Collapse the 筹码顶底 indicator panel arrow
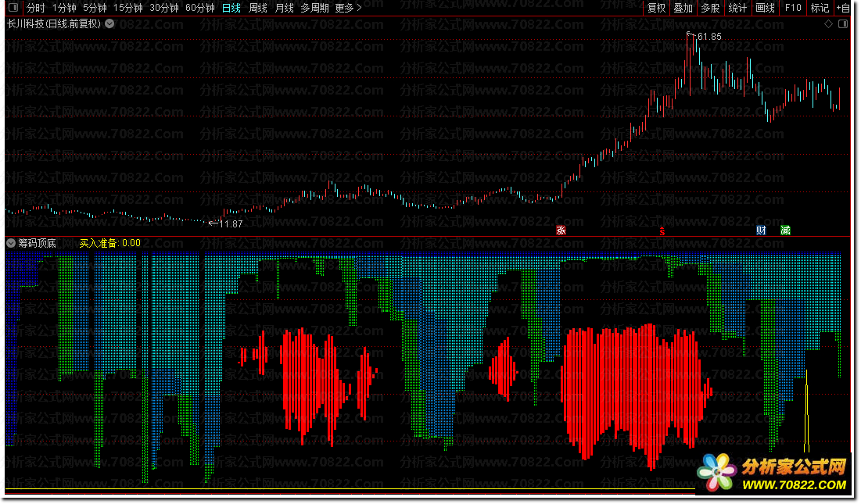Viewport: 861px width, 504px height. coord(11,243)
